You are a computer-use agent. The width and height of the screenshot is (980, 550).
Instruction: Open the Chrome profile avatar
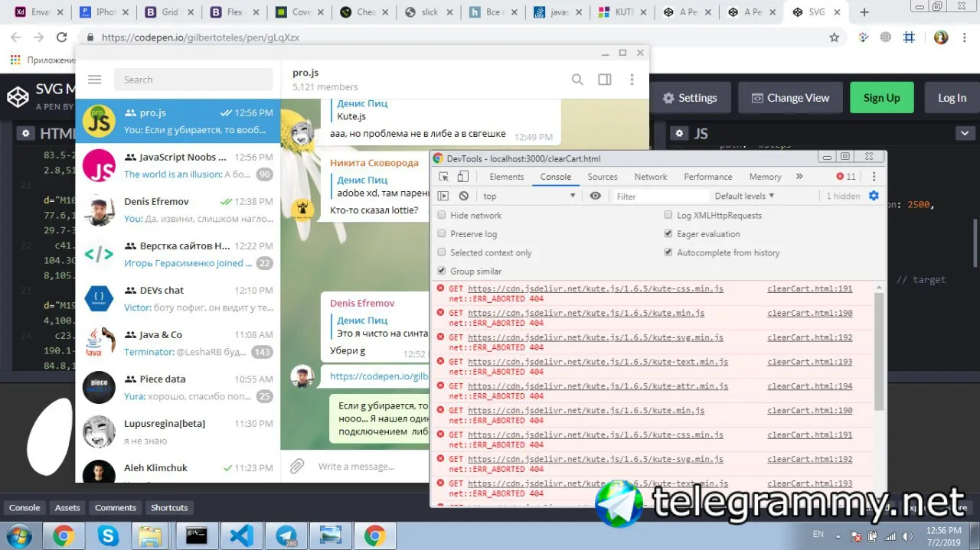click(x=941, y=37)
